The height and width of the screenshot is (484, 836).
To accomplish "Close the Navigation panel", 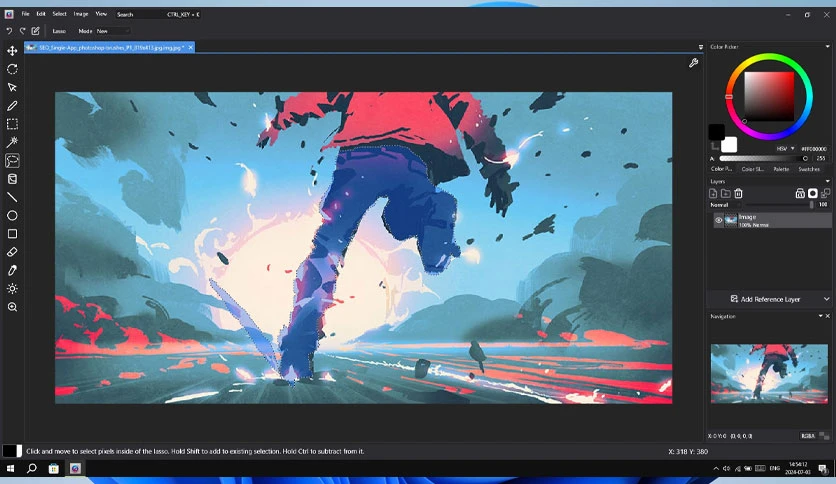I will click(827, 316).
